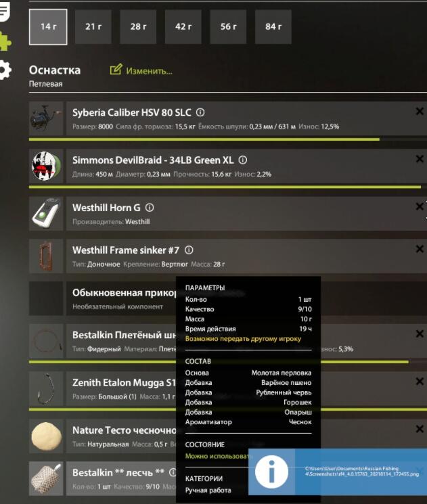Click the Оснастка section heading
This screenshot has height=504, width=427.
point(55,70)
